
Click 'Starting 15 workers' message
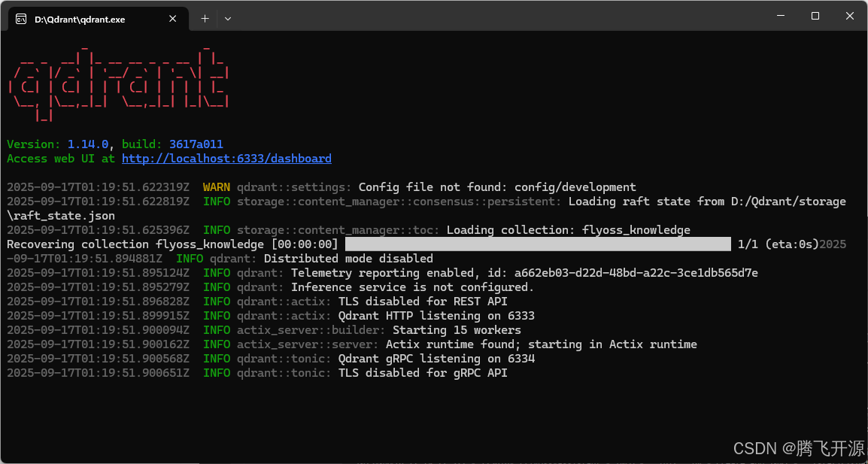457,330
